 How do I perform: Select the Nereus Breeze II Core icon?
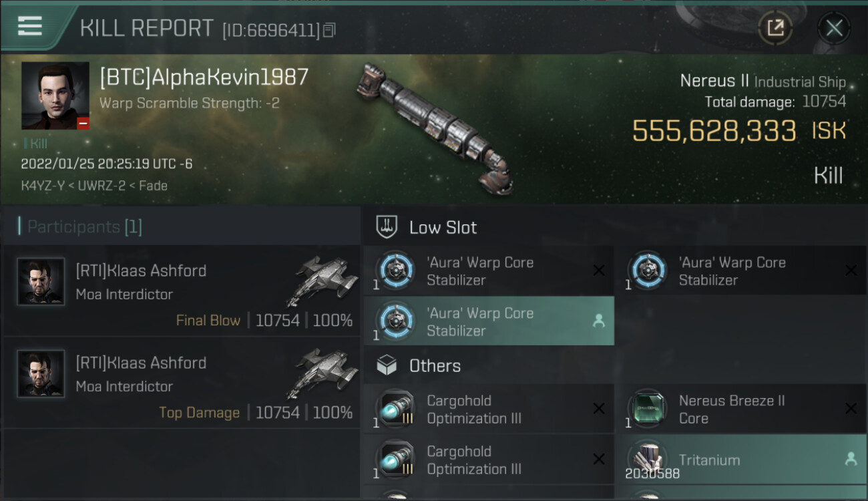click(x=647, y=409)
